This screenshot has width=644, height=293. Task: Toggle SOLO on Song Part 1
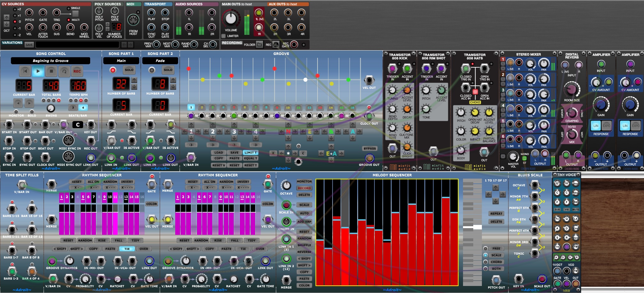[129, 70]
